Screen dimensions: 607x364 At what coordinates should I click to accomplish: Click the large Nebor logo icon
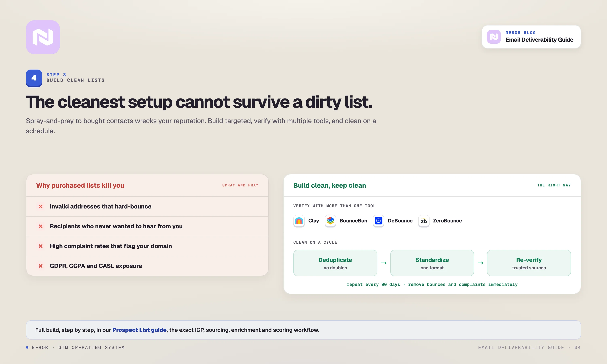[43, 37]
